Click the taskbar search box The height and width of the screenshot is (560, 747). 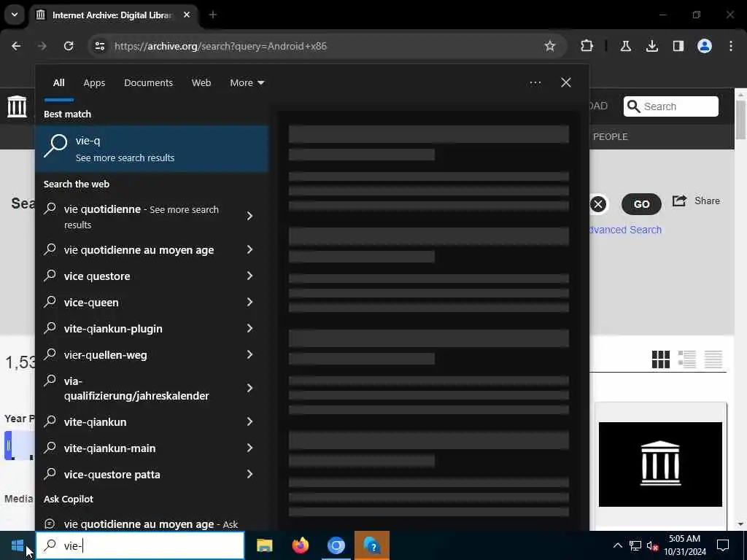(141, 545)
